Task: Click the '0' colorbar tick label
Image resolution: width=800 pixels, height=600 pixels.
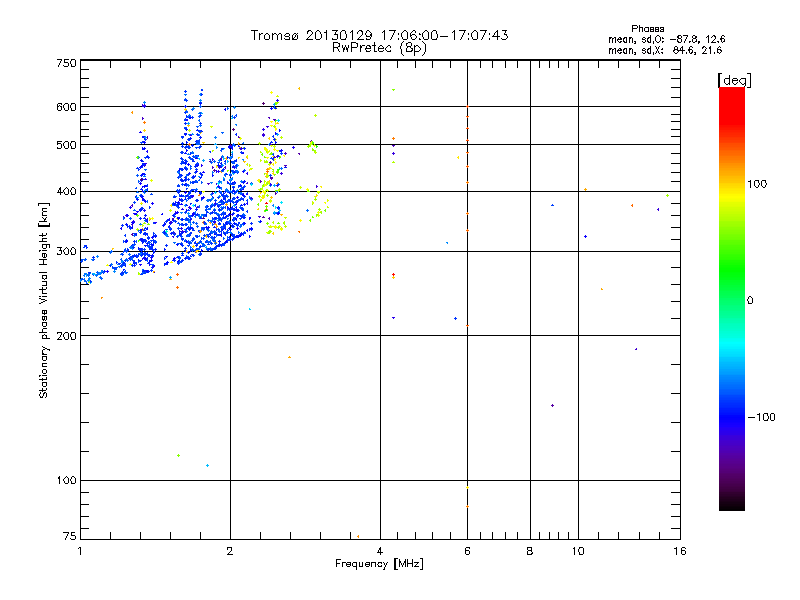Action: (x=750, y=301)
